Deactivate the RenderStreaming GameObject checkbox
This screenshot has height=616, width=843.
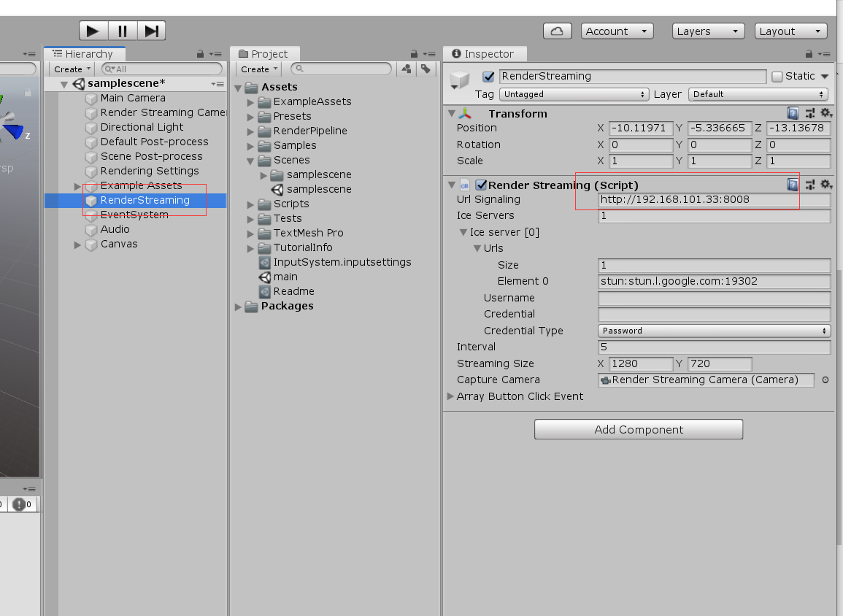pos(488,77)
